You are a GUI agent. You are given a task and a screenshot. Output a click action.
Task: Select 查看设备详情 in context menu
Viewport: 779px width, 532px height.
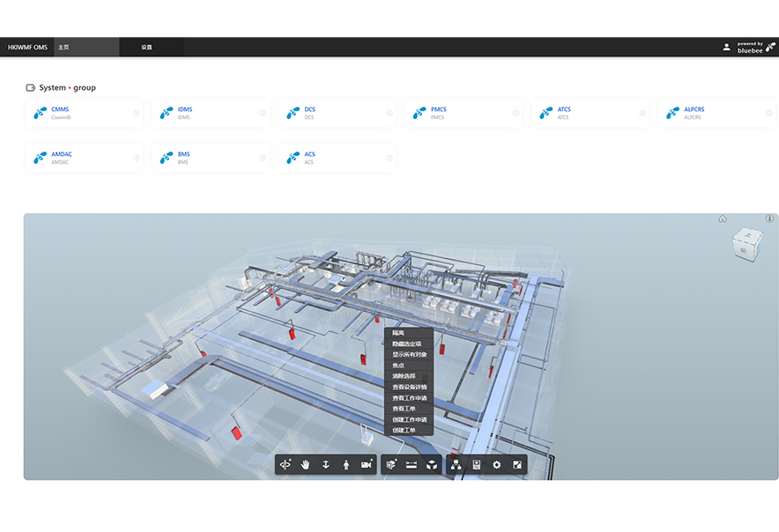click(x=409, y=387)
